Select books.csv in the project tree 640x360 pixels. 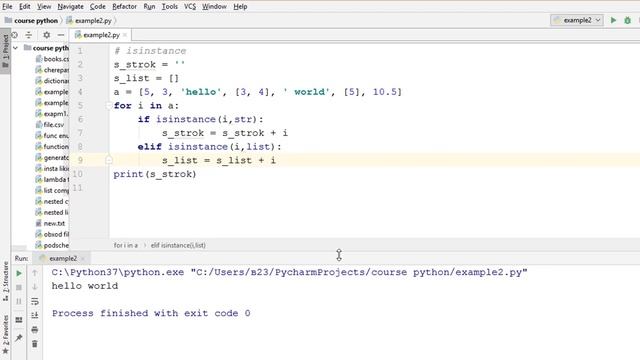click(52, 59)
